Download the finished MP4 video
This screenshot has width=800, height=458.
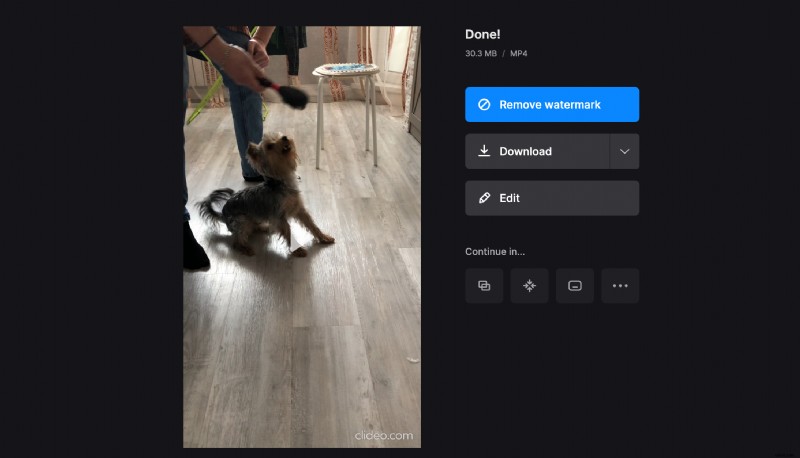(537, 151)
